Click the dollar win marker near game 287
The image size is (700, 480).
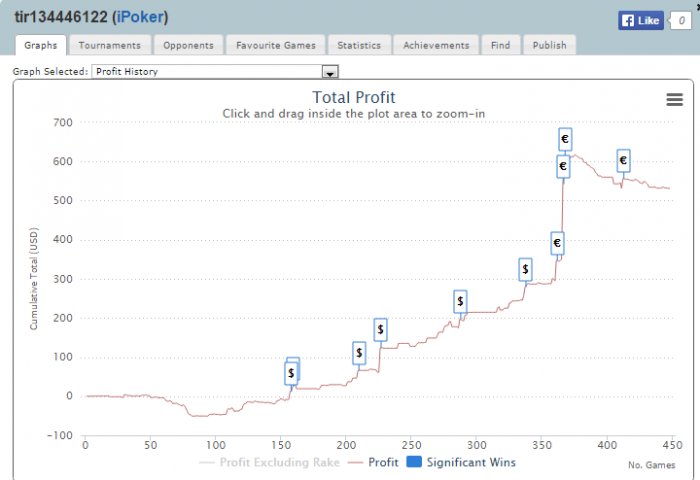pos(460,301)
